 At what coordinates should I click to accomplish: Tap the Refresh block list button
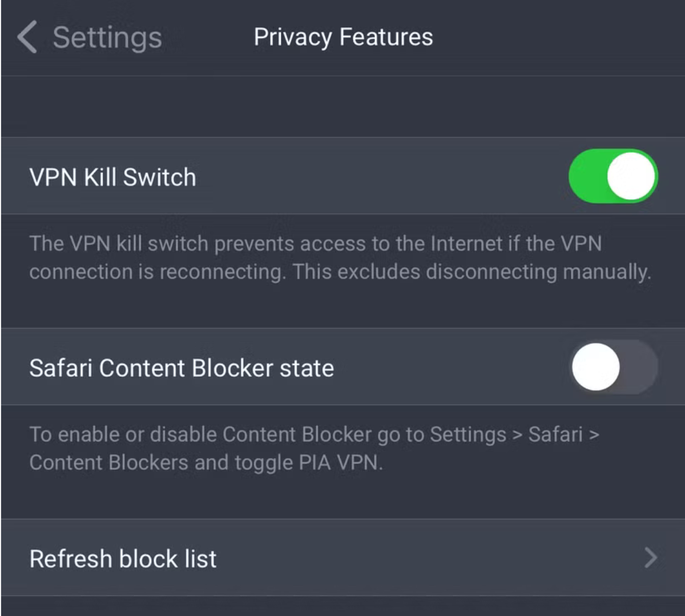pos(123,558)
